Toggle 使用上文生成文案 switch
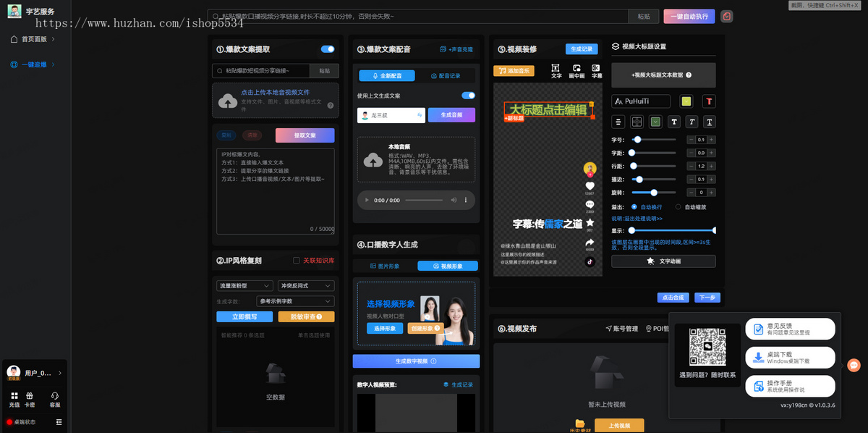The height and width of the screenshot is (433, 868). tap(469, 96)
